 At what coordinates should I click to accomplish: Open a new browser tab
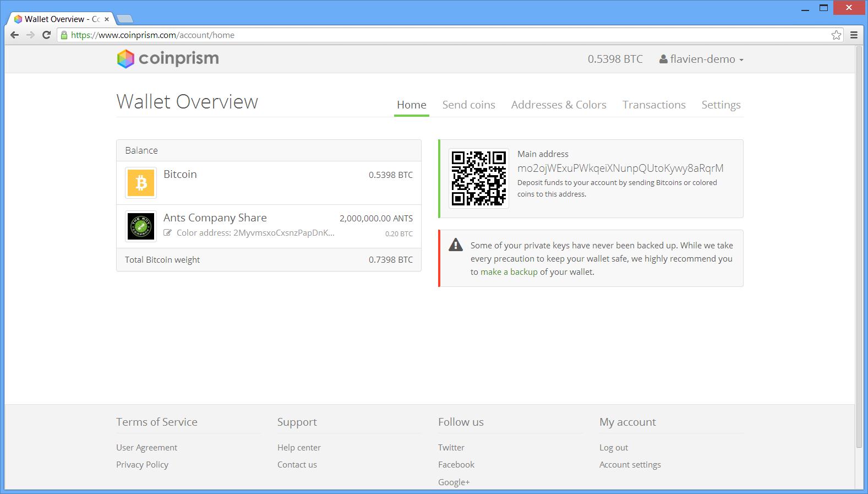pos(125,19)
